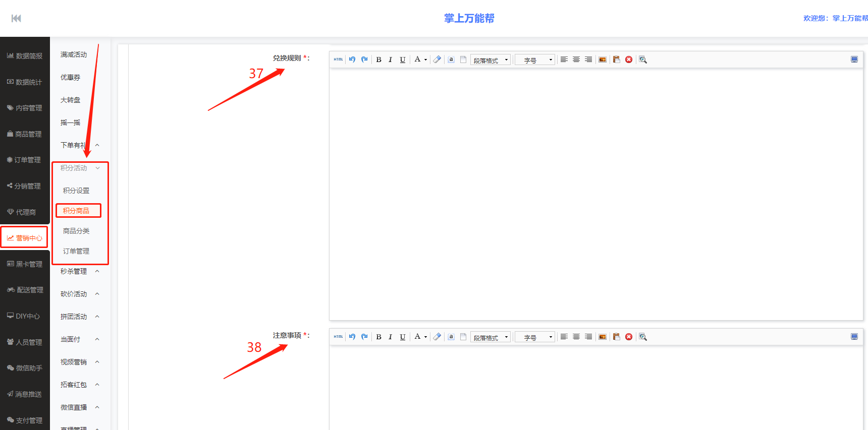The height and width of the screenshot is (430, 868).
Task: Click the redo icon in 注意事项 editor
Action: (364, 337)
